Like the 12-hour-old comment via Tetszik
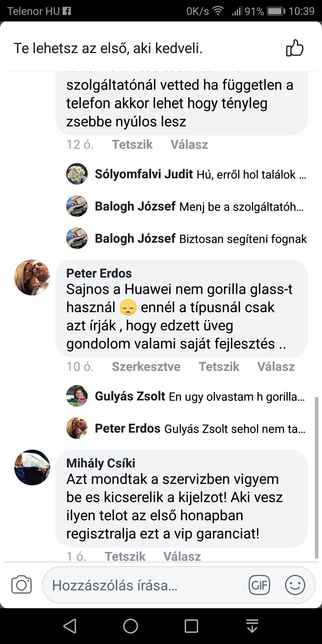Screen dimensions: 322x644 (x=132, y=145)
